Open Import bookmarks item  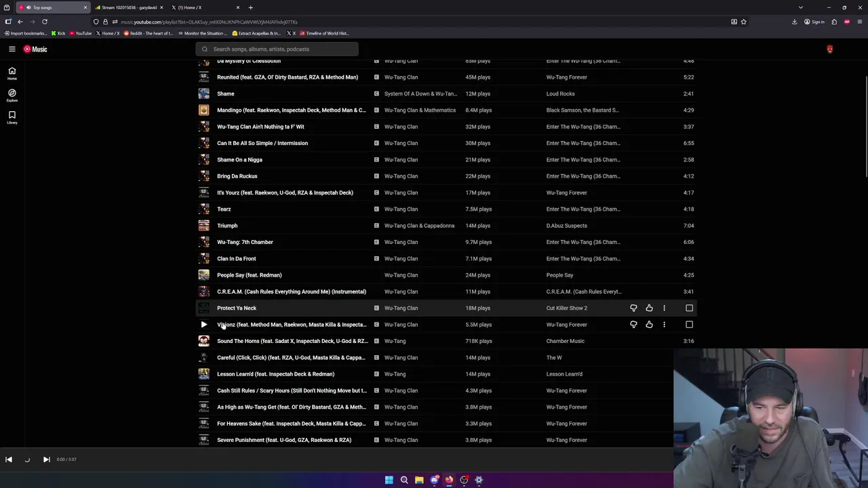tap(26, 33)
